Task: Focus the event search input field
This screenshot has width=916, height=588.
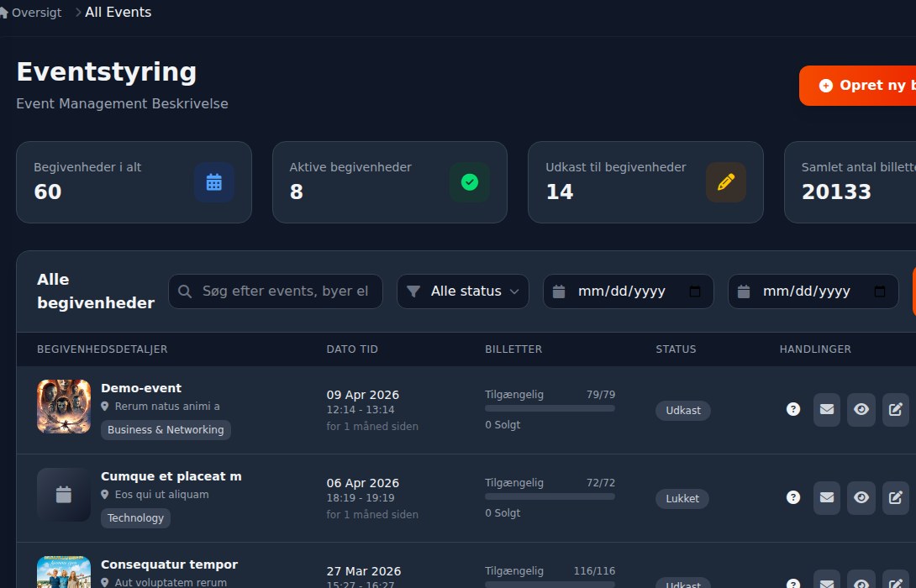Action: coord(276,291)
